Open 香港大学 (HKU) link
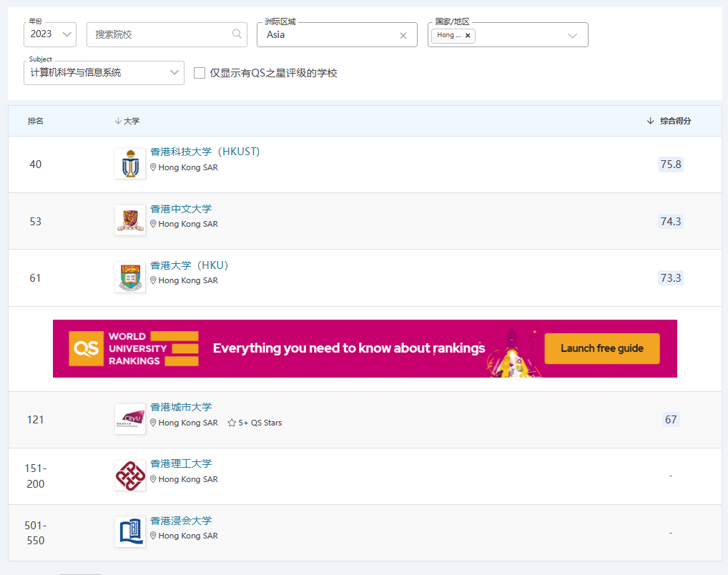Screen dimensions: 728x575 coord(190,265)
